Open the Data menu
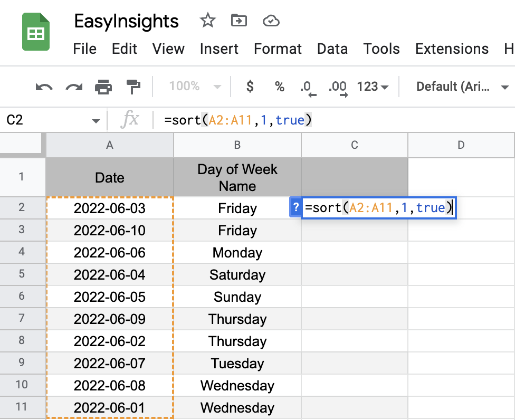This screenshot has width=515, height=420. (x=332, y=49)
